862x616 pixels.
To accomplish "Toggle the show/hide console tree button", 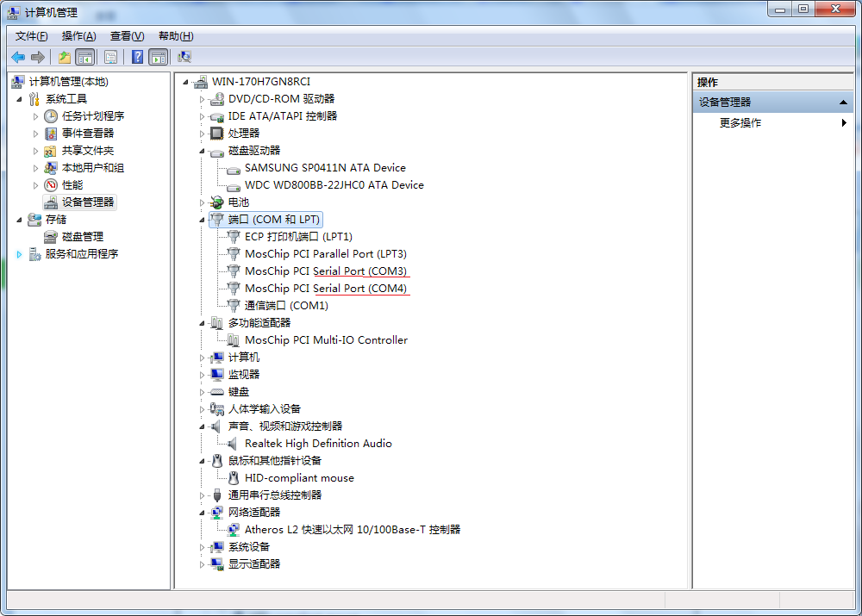I will [84, 57].
